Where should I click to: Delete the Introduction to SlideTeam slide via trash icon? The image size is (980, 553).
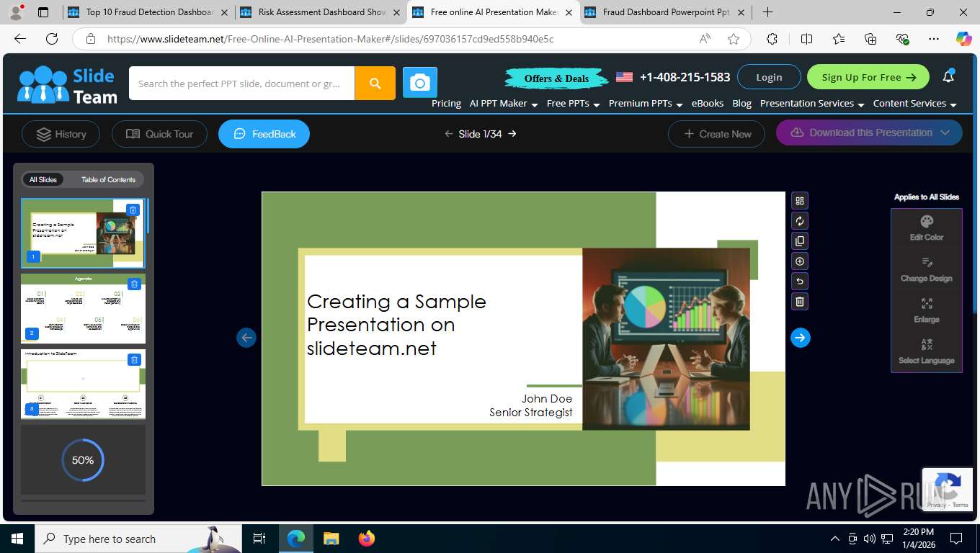point(134,359)
